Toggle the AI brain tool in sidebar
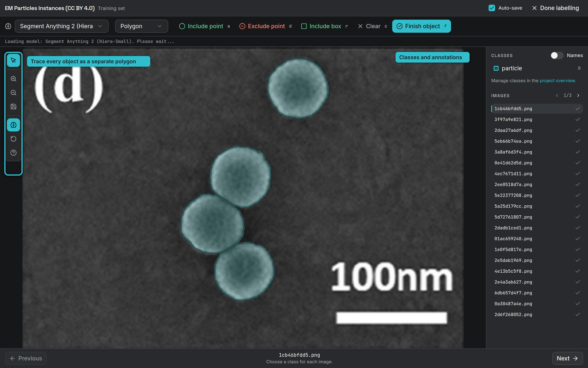 pyautogui.click(x=14, y=125)
